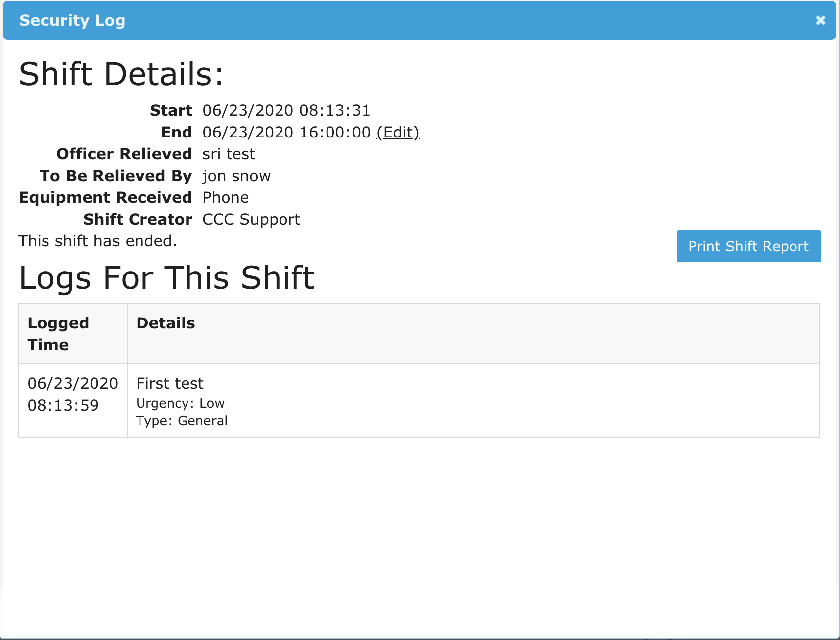
Task: Click the Details column header
Action: [165, 322]
